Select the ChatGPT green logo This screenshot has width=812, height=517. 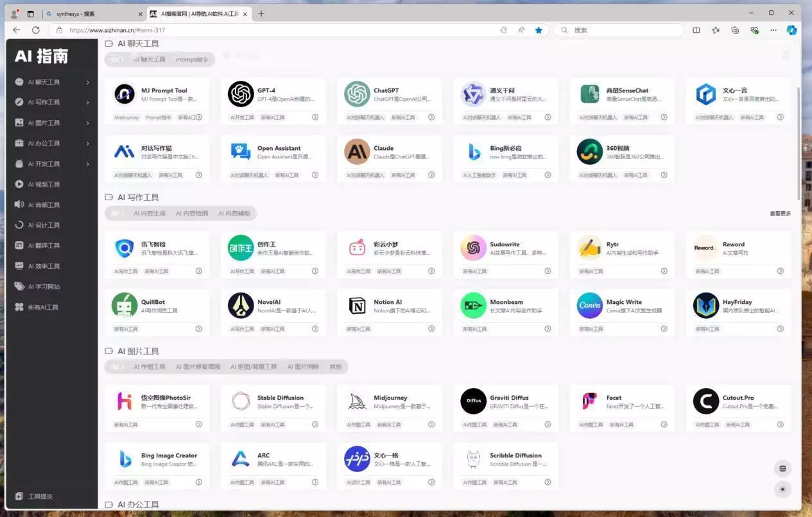click(x=357, y=94)
